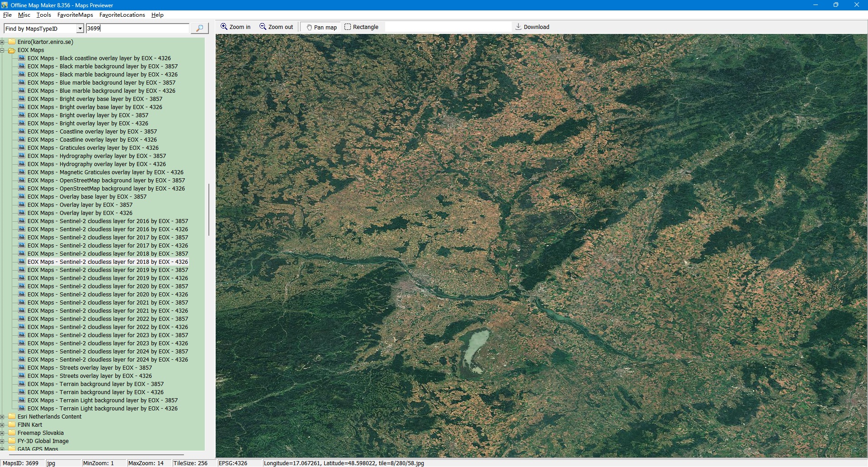Expand the Eniro(kartor.eniro.se) folder
This screenshot has width=868, height=467.
click(2, 42)
